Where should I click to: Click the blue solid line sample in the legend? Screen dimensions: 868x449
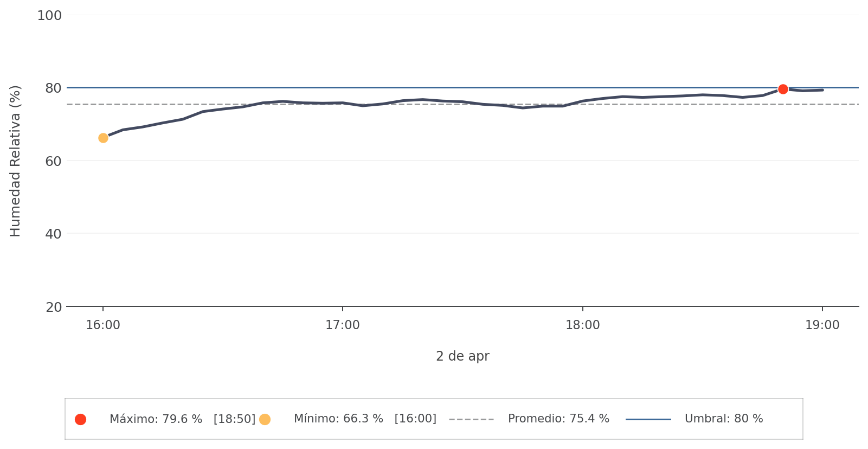pos(648,419)
